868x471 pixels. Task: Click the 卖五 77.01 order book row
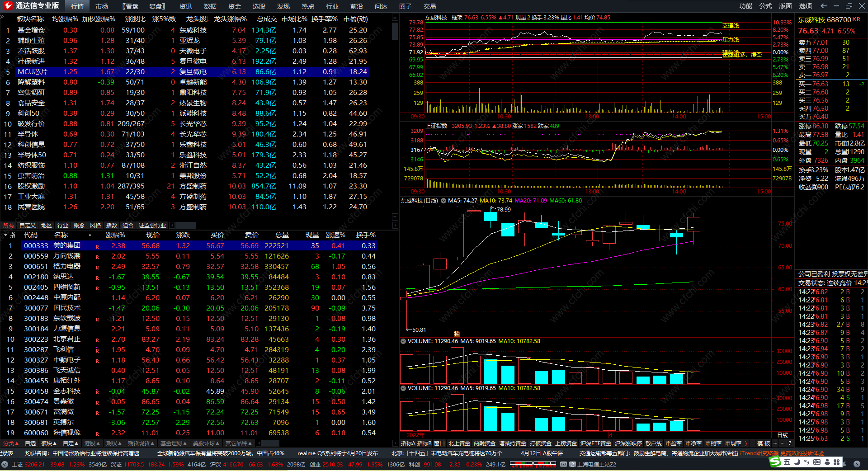point(831,42)
